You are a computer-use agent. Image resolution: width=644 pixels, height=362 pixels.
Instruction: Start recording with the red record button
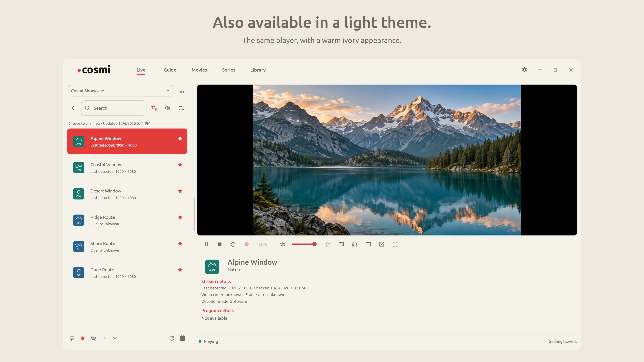(247, 244)
